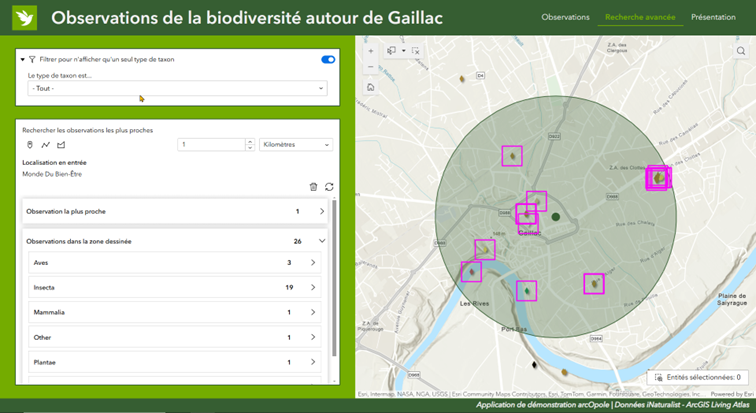Open the Kilomètres unit dropdown

point(295,145)
